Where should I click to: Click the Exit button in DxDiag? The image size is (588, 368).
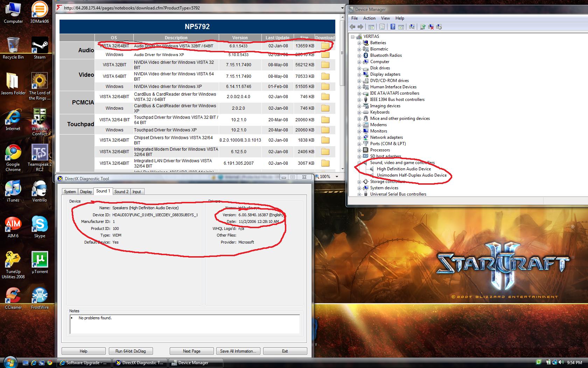coord(285,351)
